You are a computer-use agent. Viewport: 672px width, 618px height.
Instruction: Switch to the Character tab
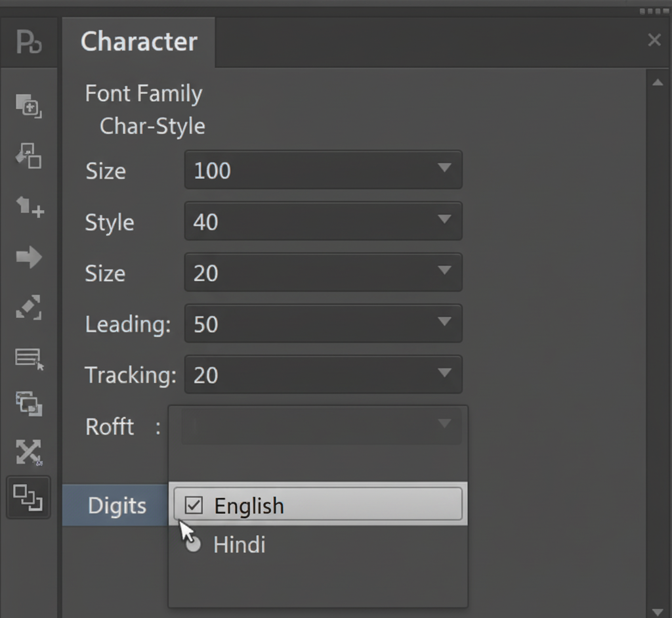click(138, 42)
